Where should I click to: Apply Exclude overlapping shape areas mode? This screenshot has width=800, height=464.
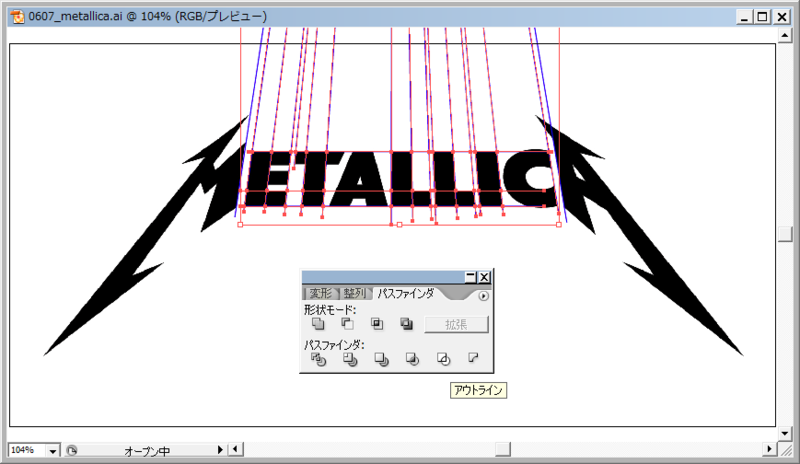(x=407, y=324)
